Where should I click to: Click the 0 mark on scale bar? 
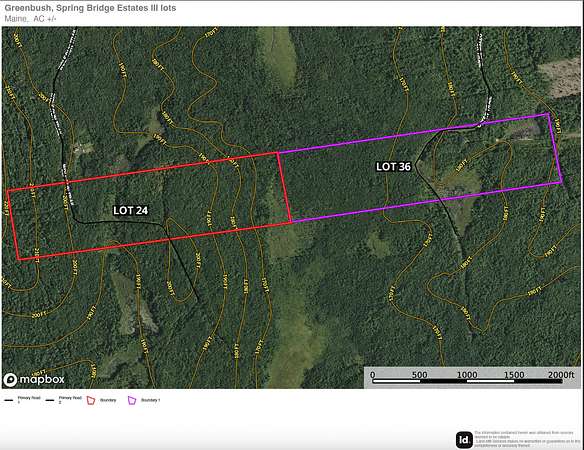click(373, 375)
